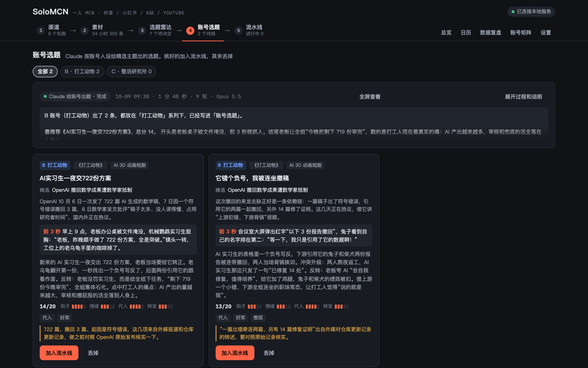588x368 pixels.
Task: Open step 3 选题雷达
Action: [155, 30]
